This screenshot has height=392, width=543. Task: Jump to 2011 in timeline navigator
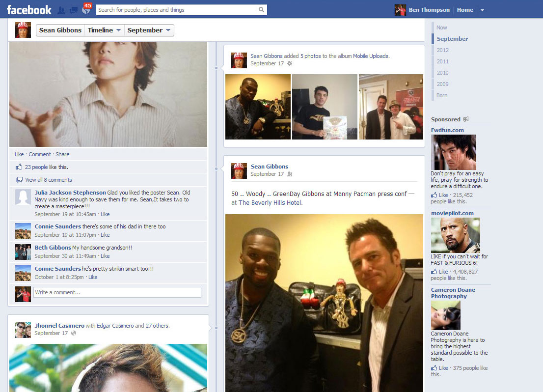(x=442, y=61)
